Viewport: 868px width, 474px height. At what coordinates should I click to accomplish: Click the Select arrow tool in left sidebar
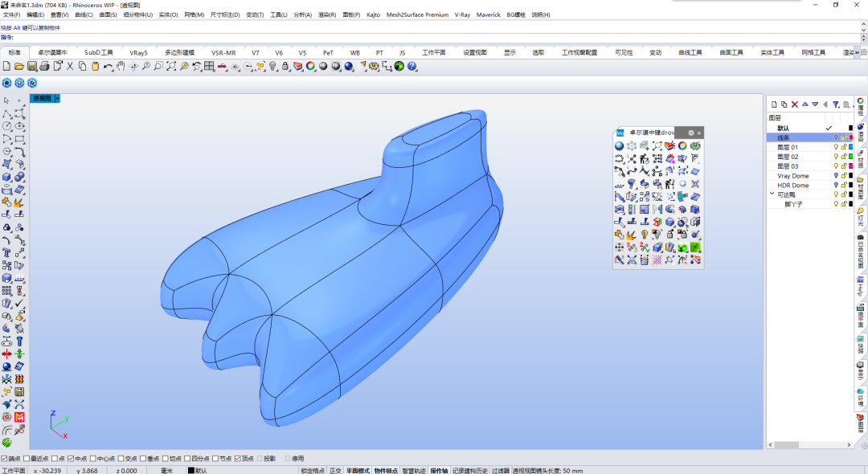click(6, 100)
